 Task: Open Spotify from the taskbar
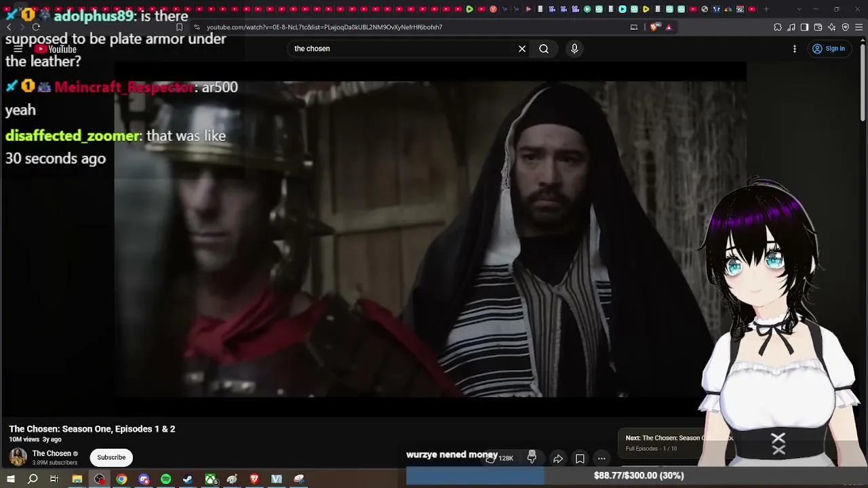click(165, 479)
